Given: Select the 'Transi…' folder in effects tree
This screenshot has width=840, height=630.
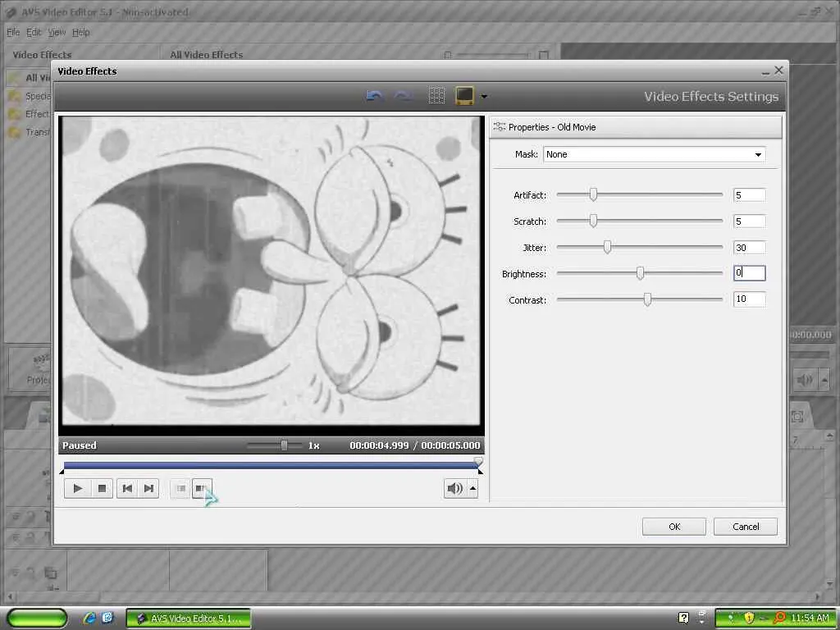Looking at the screenshot, I should [x=29, y=131].
